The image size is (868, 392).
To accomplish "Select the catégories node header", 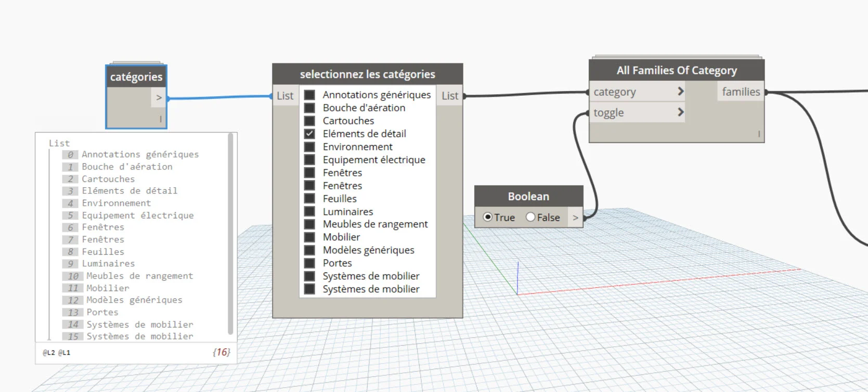I will [136, 77].
